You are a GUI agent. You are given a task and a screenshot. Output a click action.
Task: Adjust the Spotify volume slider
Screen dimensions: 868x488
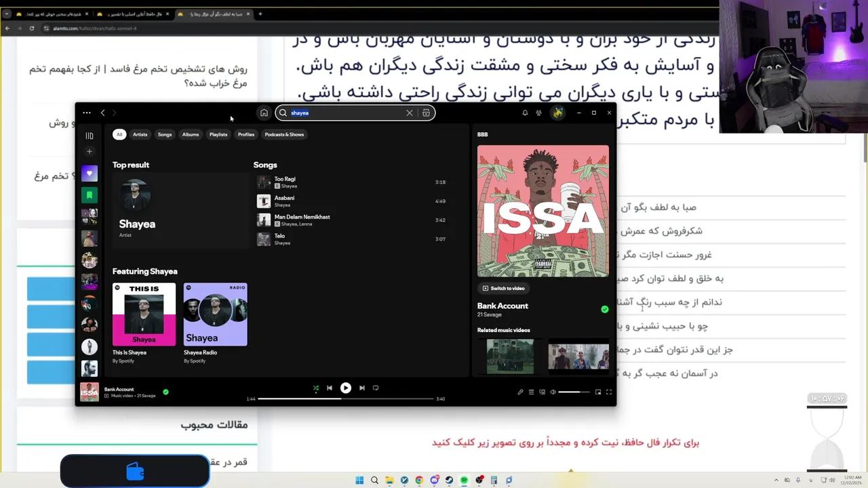(574, 392)
